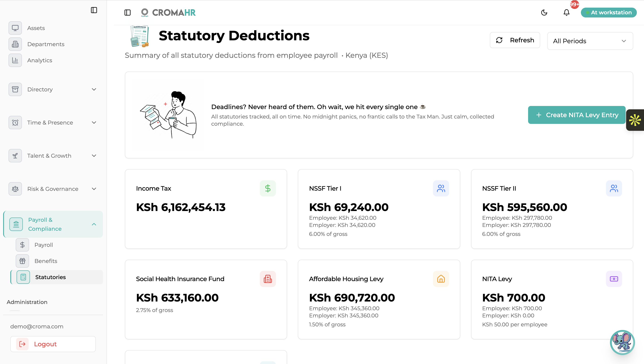Open the elephant chat assistant

(623, 342)
